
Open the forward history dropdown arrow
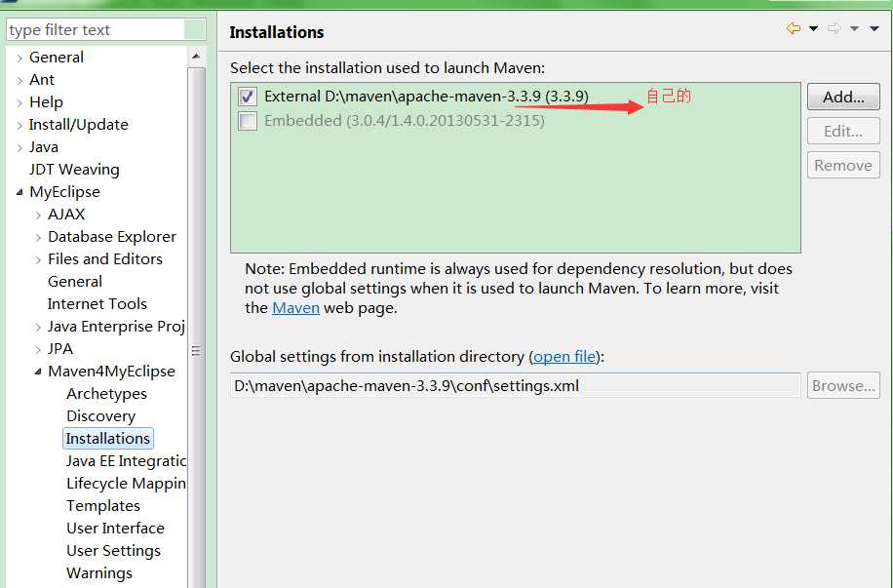point(854,28)
